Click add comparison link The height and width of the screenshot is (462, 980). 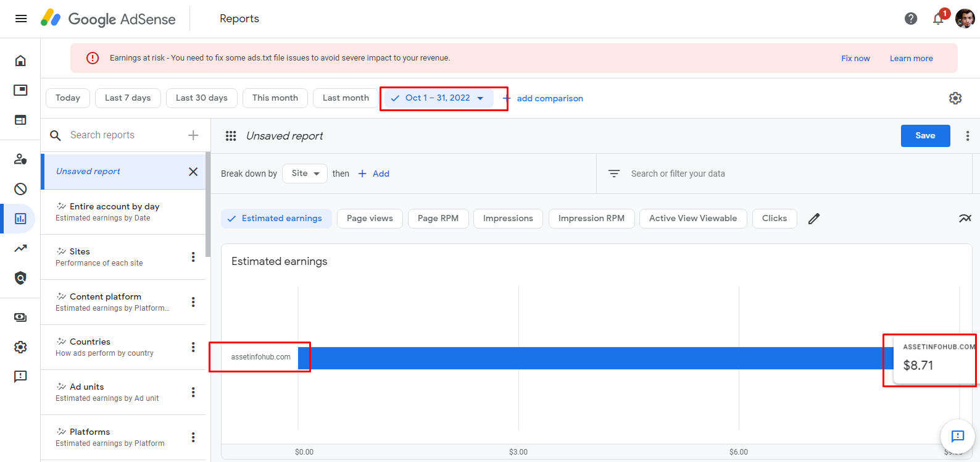click(543, 98)
